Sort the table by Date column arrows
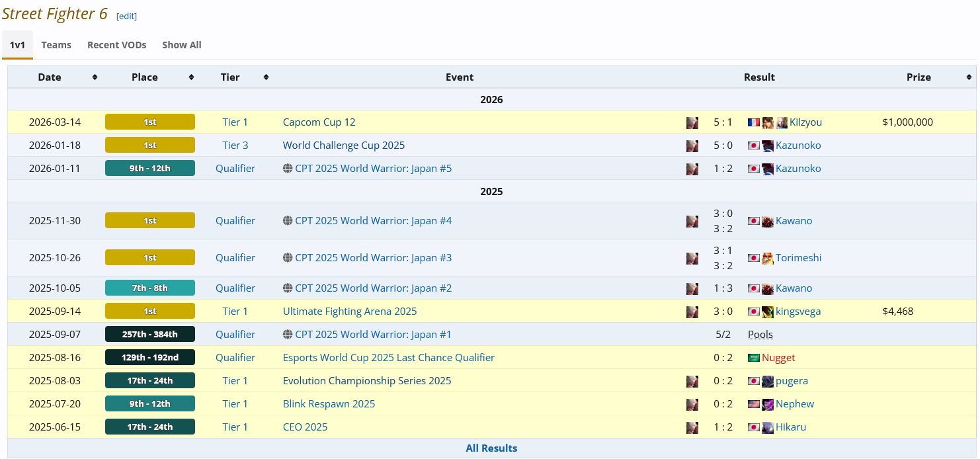 click(95, 77)
